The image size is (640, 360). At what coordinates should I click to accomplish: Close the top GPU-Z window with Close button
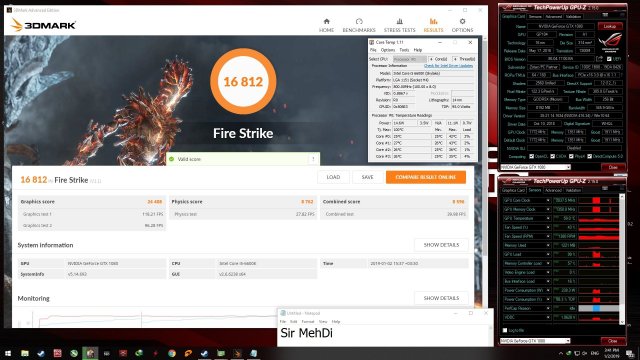[x=613, y=167]
